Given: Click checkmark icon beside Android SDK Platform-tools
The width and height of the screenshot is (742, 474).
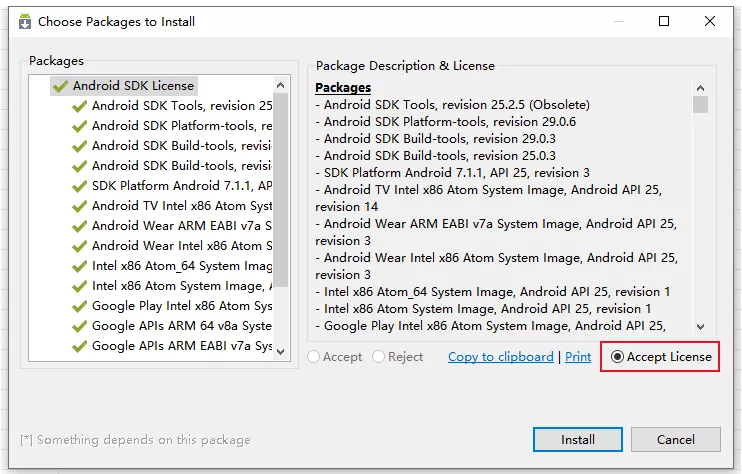Looking at the screenshot, I should click(x=80, y=126).
